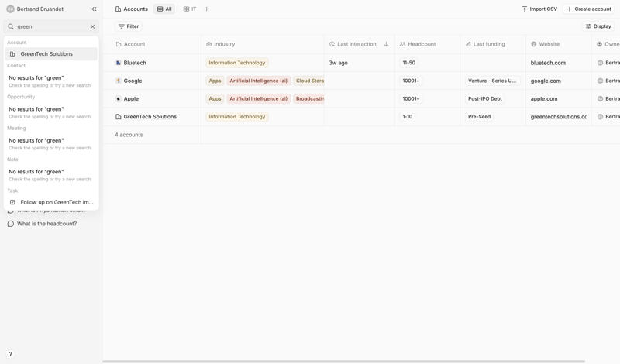Toggle the task checkbox for GreenTech follow-up

(12, 202)
